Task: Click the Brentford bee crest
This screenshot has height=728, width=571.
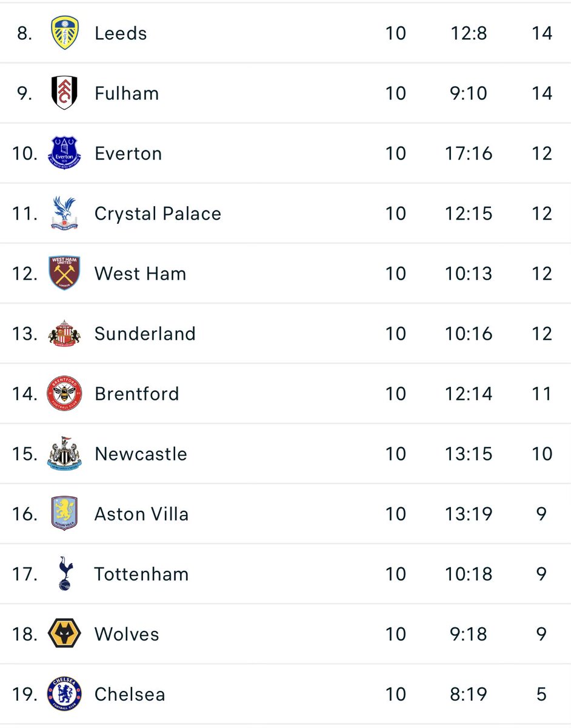Action: (x=64, y=393)
